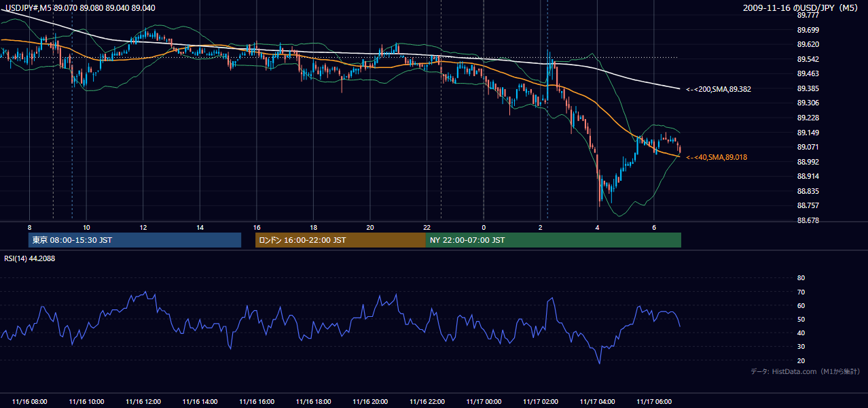Click the bottom time label 11/16 08:00
868x408 pixels.
pyautogui.click(x=30, y=402)
